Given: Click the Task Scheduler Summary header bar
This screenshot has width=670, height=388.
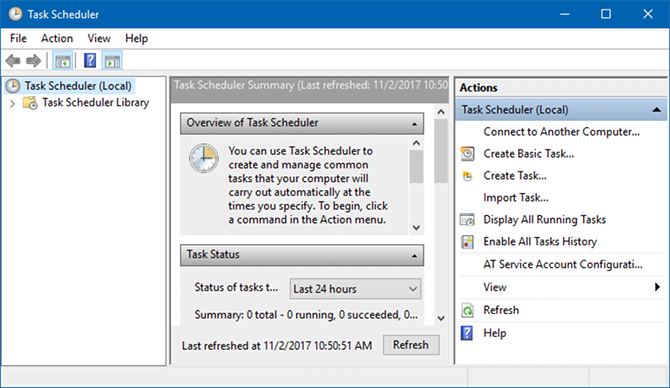Looking at the screenshot, I should (310, 90).
